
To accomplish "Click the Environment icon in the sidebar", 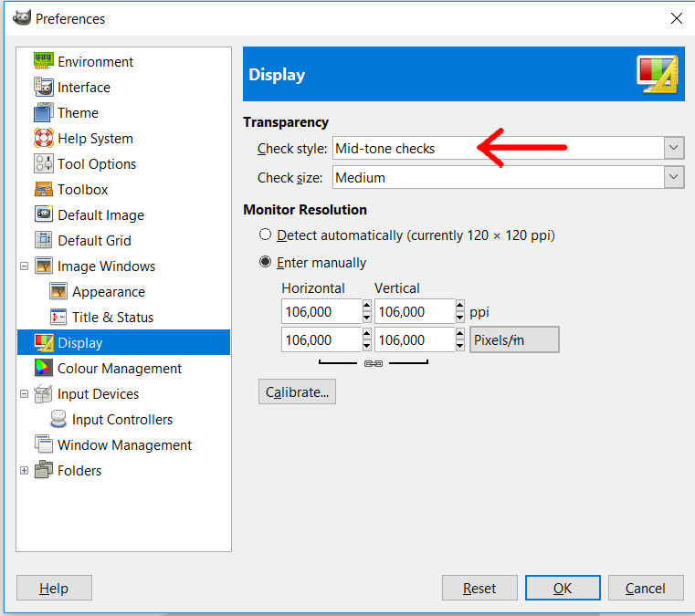I will 44,61.
